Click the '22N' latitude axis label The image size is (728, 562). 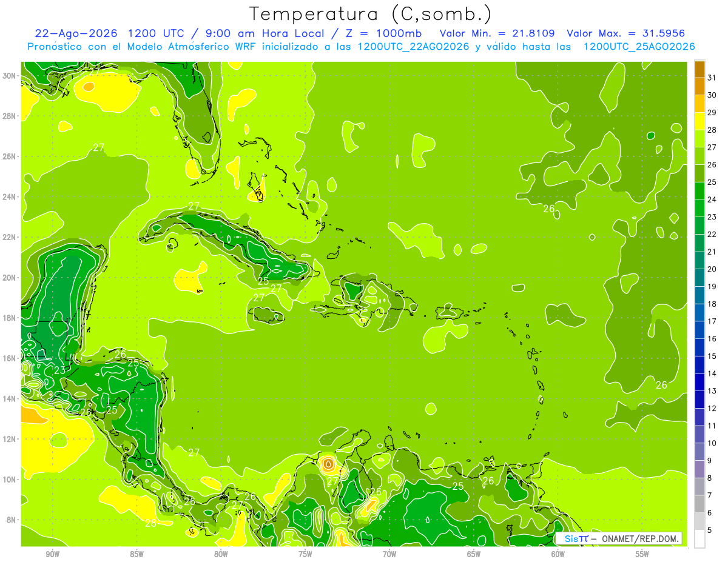pyautogui.click(x=10, y=237)
